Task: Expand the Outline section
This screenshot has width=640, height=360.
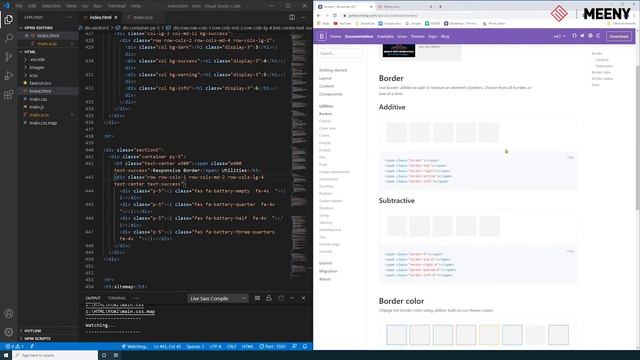Action: (31, 331)
